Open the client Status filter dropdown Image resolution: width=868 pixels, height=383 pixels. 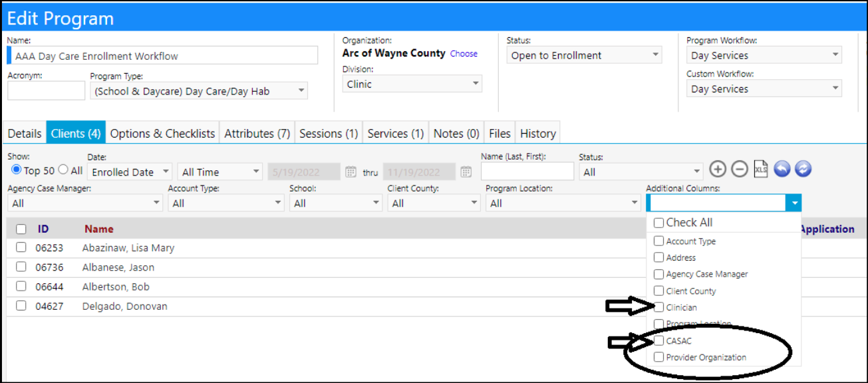(641, 172)
